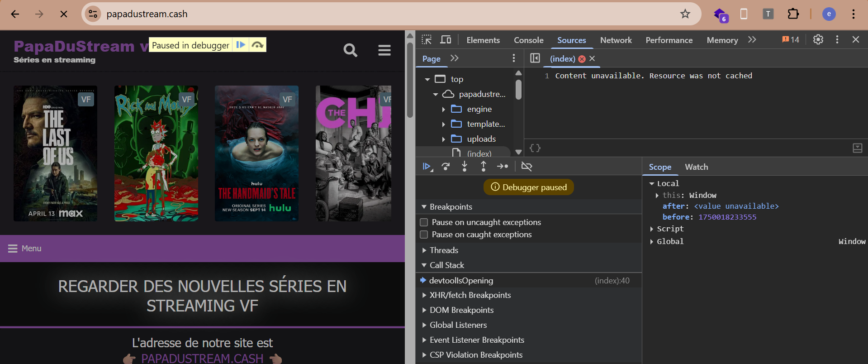Show the source drawer toggle icon
This screenshot has width=868, height=364.
pos(857,148)
